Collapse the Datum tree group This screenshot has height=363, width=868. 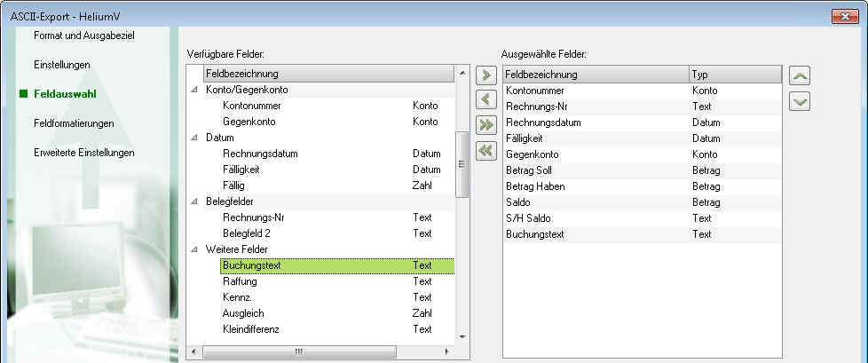(194, 138)
